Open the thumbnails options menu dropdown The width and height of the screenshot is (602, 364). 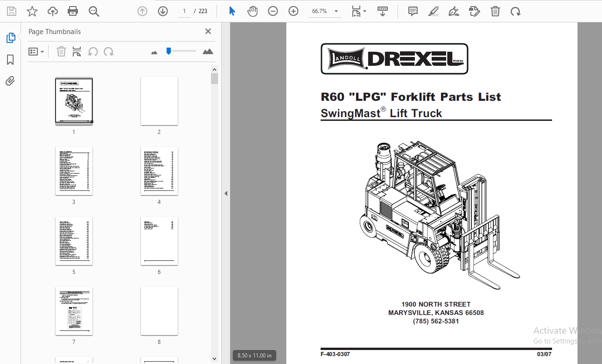(x=36, y=51)
